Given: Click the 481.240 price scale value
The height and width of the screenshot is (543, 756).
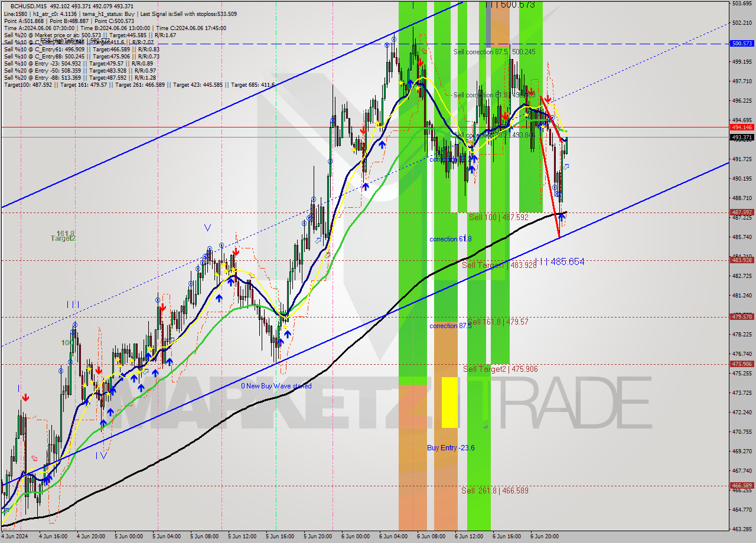Looking at the screenshot, I should pyautogui.click(x=742, y=295).
